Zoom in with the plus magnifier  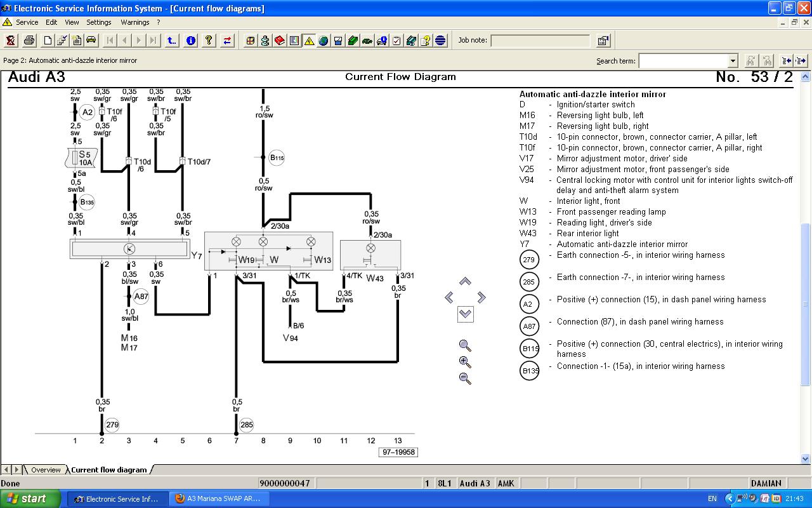[x=465, y=363]
